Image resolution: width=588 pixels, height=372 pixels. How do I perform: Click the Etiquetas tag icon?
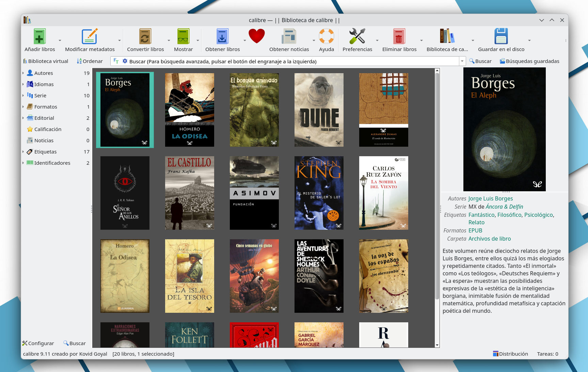point(30,151)
